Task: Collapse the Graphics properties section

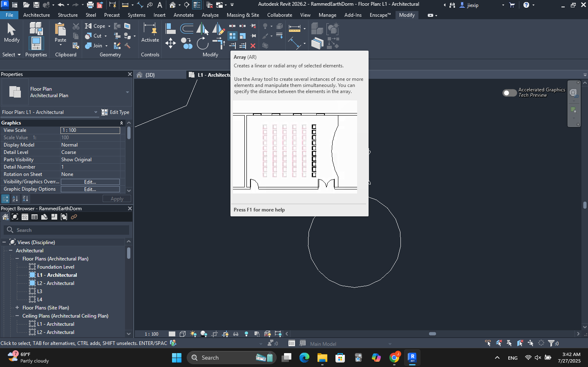Action: tap(121, 123)
